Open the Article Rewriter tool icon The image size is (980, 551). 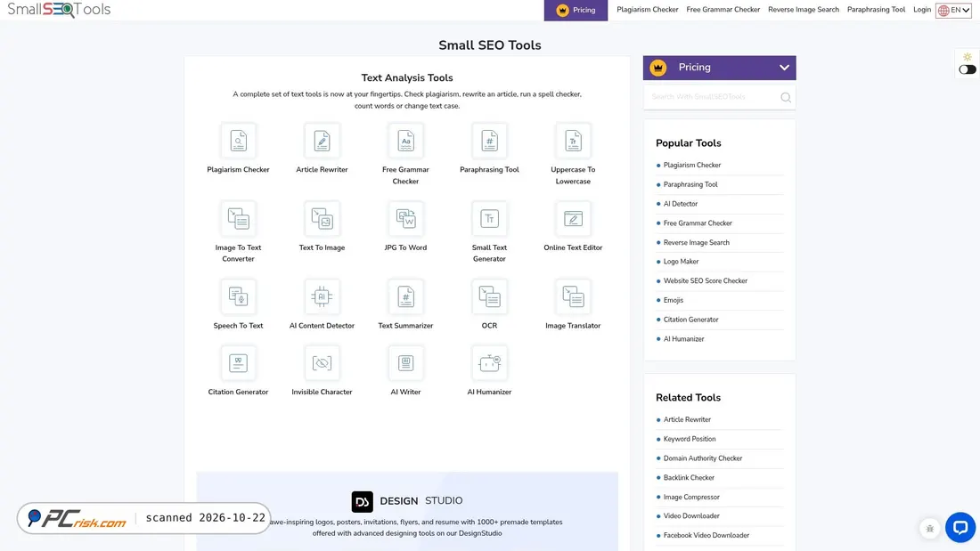tap(322, 141)
